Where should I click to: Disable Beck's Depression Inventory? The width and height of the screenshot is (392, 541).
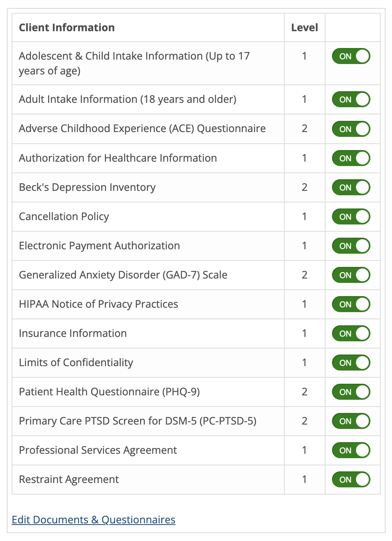351,187
